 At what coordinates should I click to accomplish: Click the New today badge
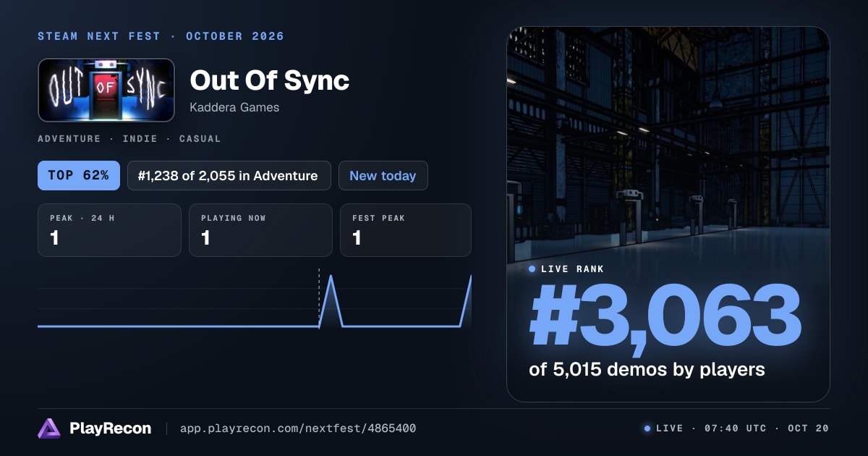383,175
